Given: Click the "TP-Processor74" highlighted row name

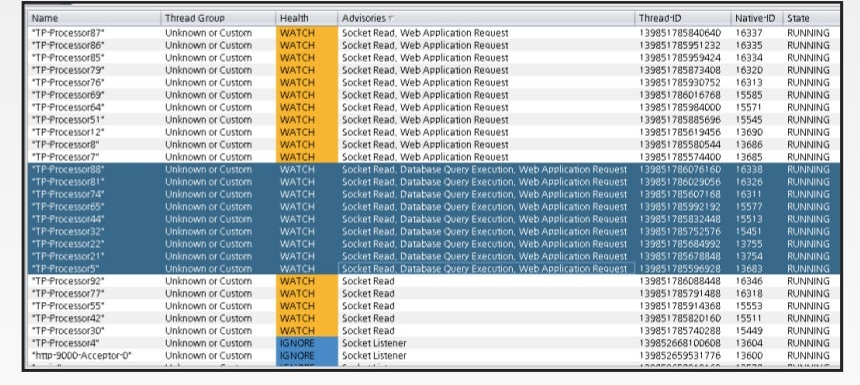Looking at the screenshot, I should coord(68,194).
